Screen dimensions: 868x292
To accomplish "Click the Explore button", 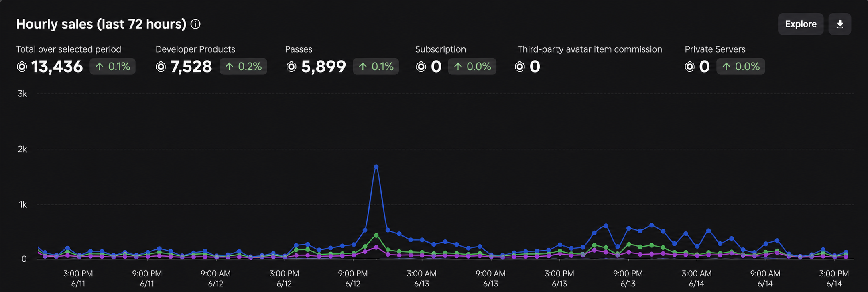I will coord(801,24).
